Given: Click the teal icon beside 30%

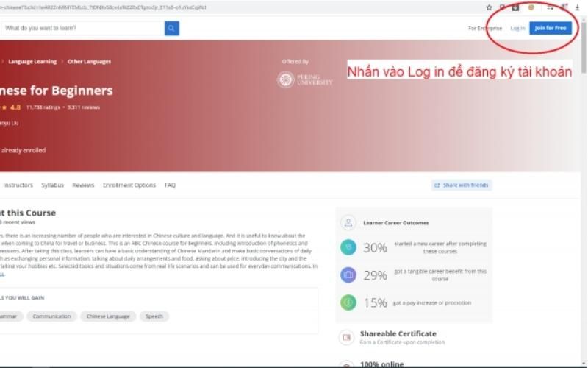Looking at the screenshot, I should (x=348, y=247).
